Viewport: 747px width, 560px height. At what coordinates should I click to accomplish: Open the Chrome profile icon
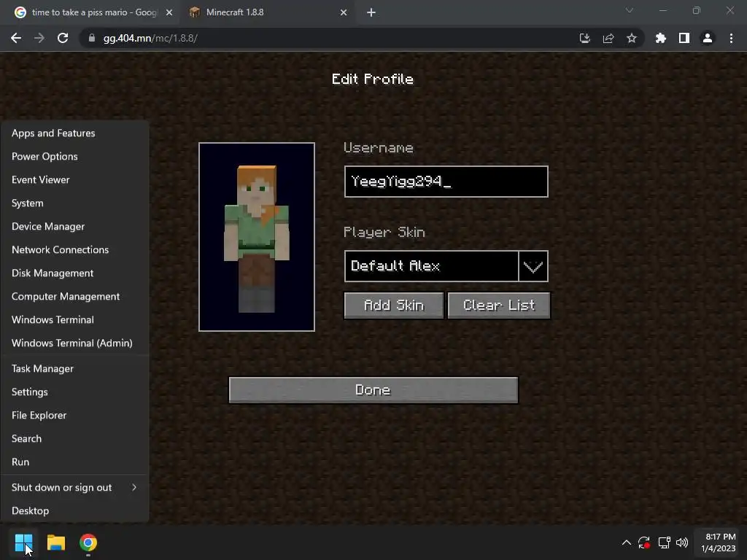point(708,38)
